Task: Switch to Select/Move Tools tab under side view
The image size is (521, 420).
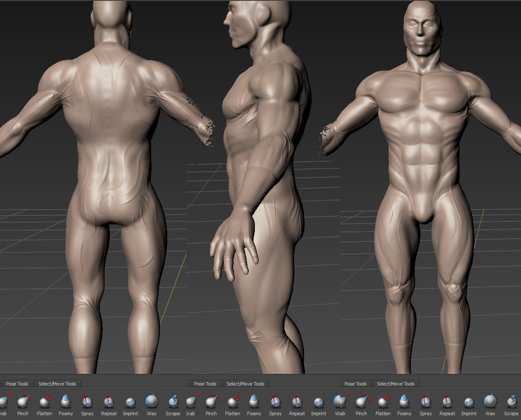Action: pos(245,384)
